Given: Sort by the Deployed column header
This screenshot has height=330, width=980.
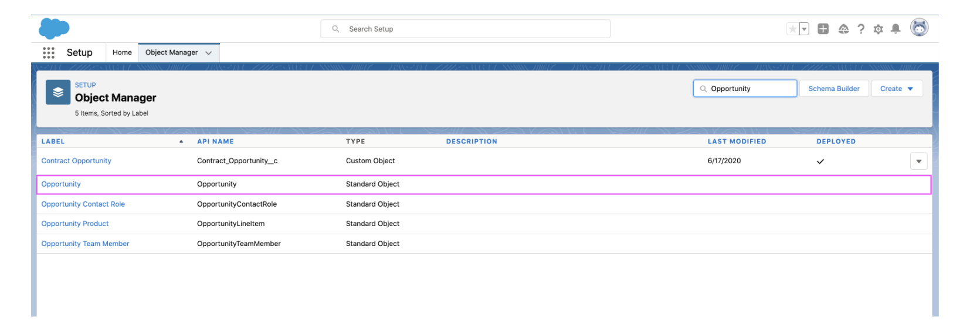Looking at the screenshot, I should coord(836,142).
